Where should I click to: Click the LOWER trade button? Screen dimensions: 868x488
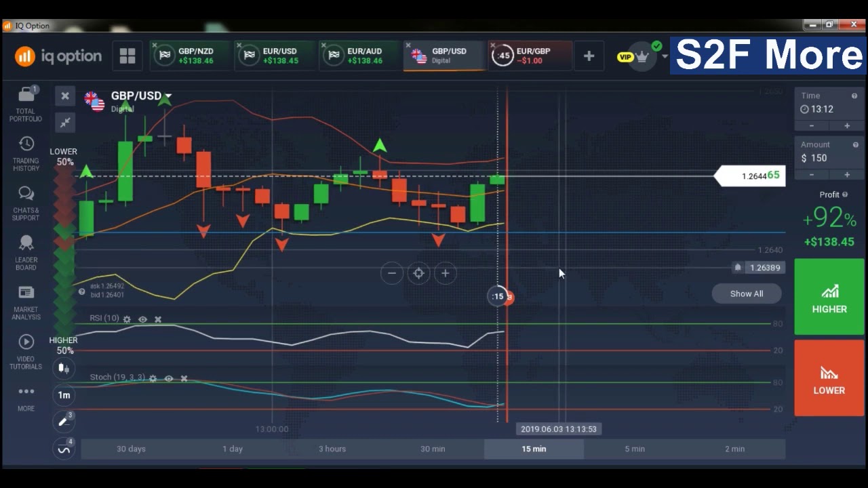point(829,378)
